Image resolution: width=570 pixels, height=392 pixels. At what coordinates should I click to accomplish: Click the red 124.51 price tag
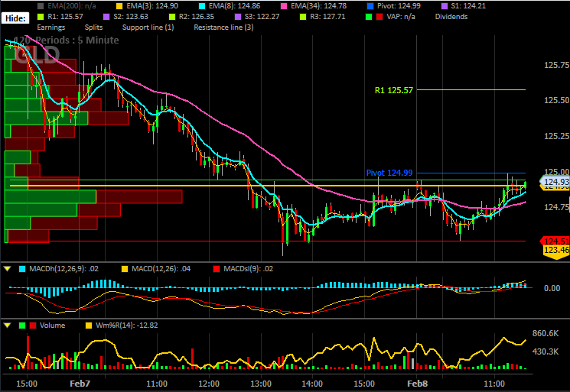click(555, 241)
